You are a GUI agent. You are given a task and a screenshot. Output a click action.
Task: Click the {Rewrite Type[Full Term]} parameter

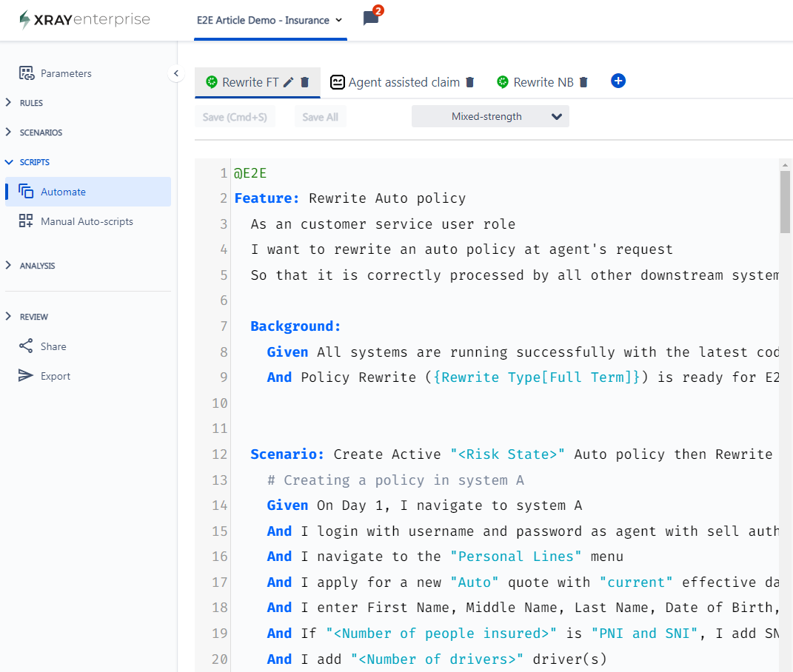pyautogui.click(x=537, y=377)
